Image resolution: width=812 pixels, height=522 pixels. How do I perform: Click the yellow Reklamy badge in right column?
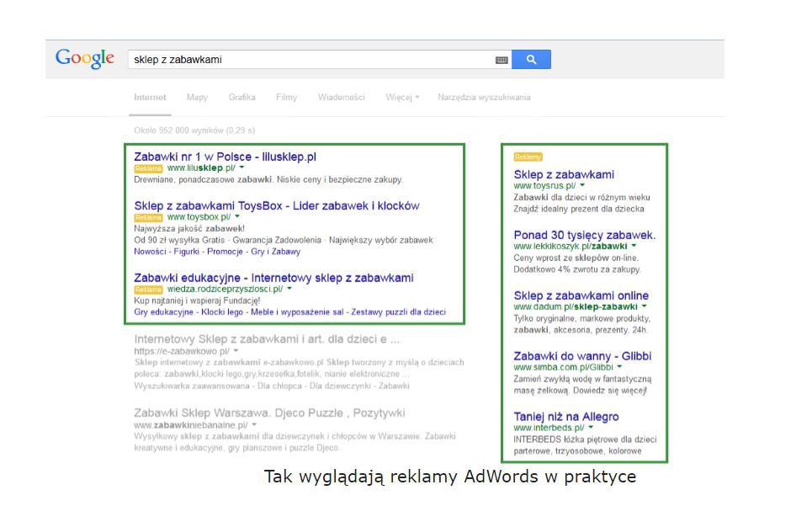coord(528,157)
